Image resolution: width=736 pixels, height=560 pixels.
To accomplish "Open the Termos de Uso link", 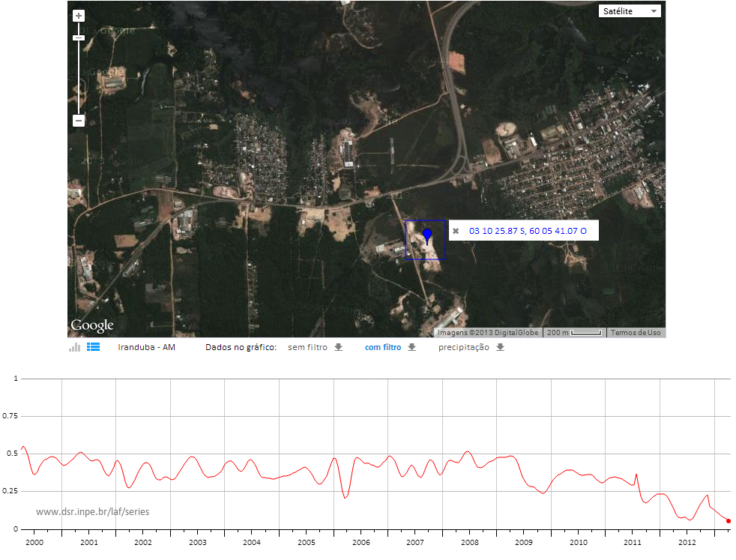I will click(636, 332).
